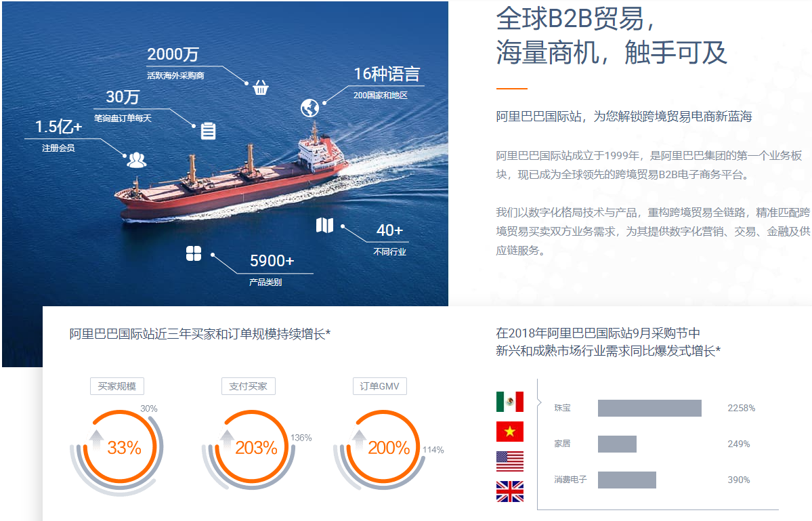The width and height of the screenshot is (812, 521).
Task: Click the 订单GMV label tab
Action: [x=379, y=386]
